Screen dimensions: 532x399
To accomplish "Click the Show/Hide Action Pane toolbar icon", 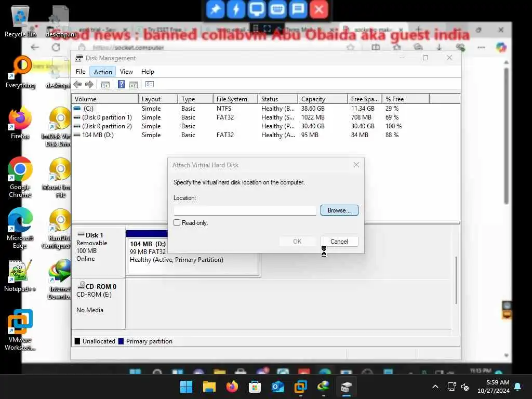I will [x=134, y=85].
